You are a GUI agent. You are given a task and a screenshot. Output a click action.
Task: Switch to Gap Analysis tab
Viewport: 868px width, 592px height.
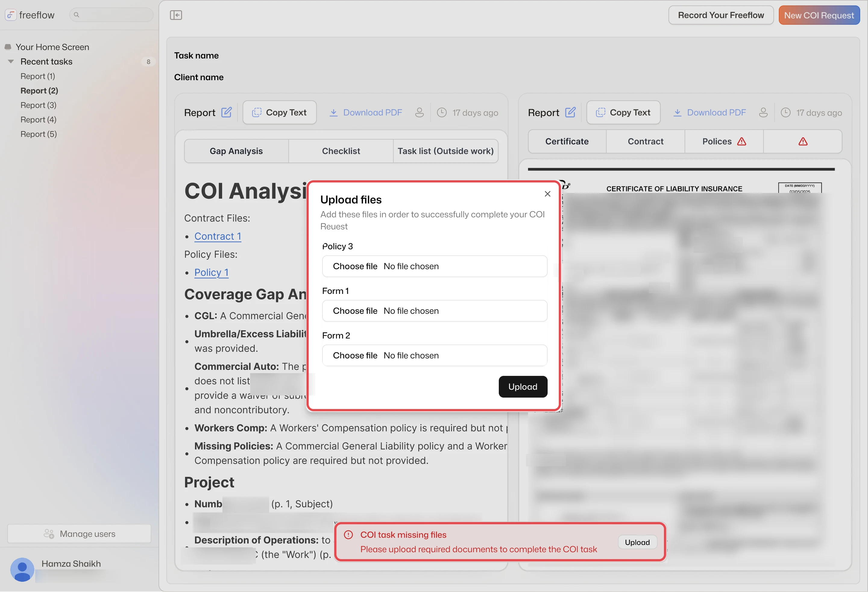236,151
